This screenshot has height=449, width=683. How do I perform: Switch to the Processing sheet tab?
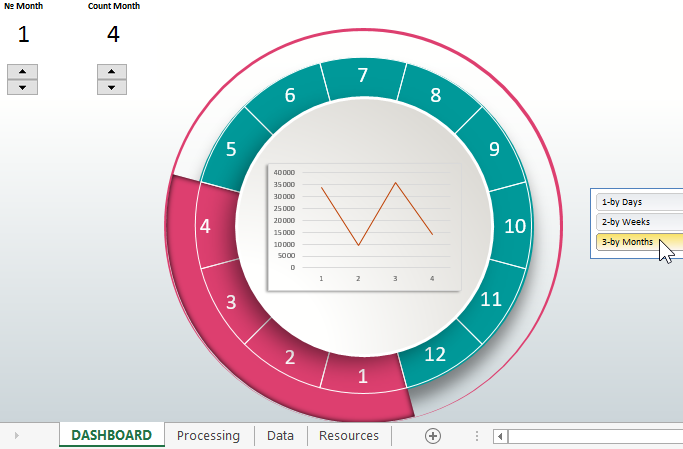coord(208,436)
